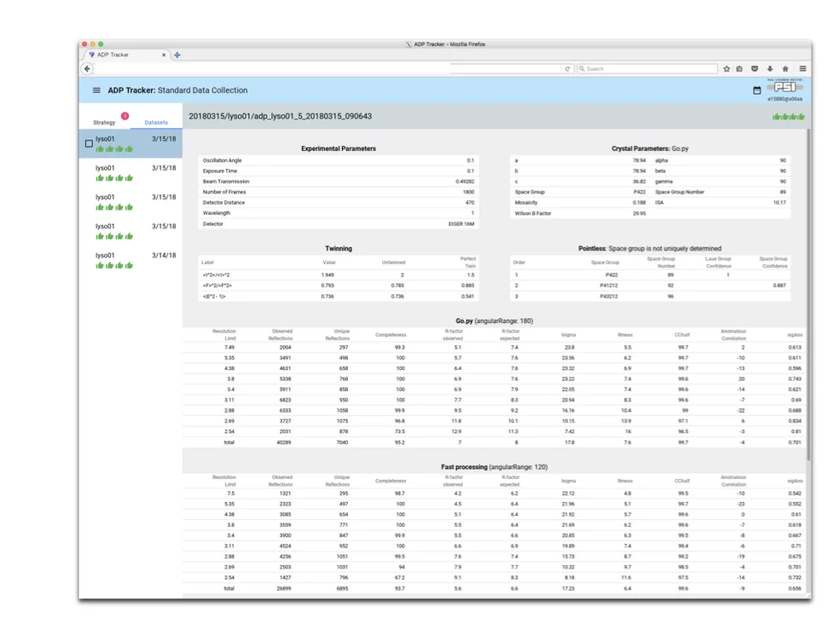Viewport: 840px width, 630px height.
Task: Open Firefox downloads arrow icon
Action: click(x=770, y=68)
